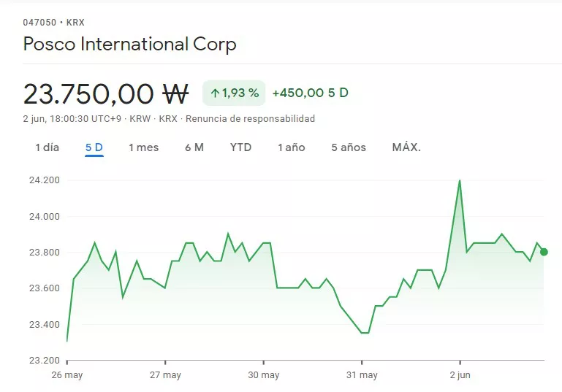View the 5 años price history
Image resolution: width=562 pixels, height=392 pixels.
click(349, 147)
